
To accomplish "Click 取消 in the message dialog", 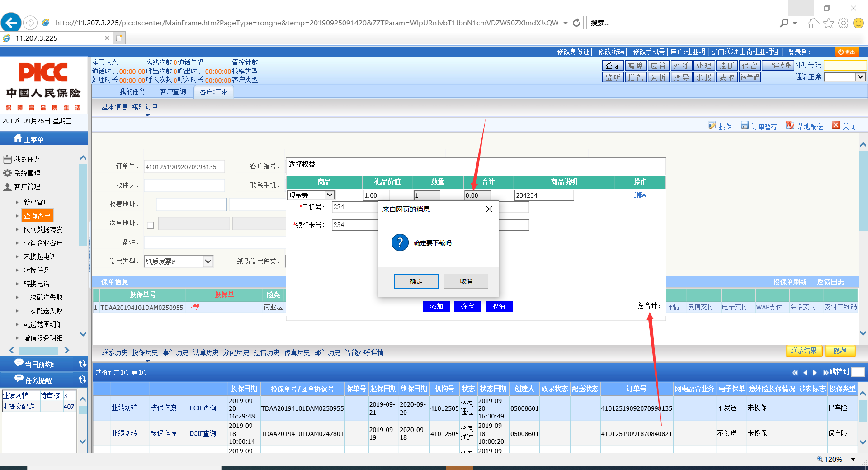I will 466,281.
